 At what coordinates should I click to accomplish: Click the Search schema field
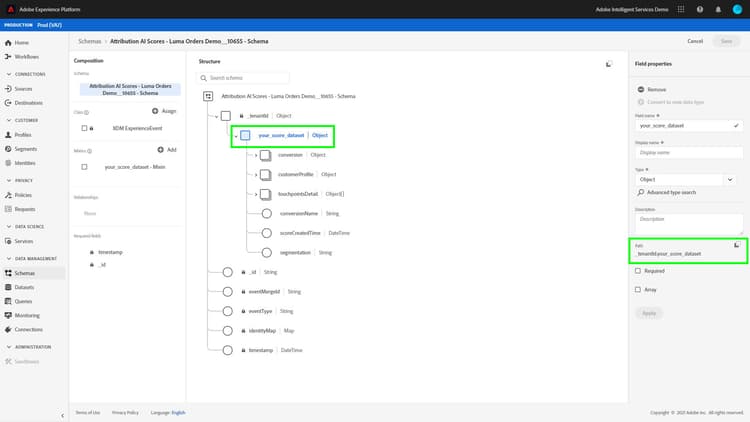pos(243,78)
